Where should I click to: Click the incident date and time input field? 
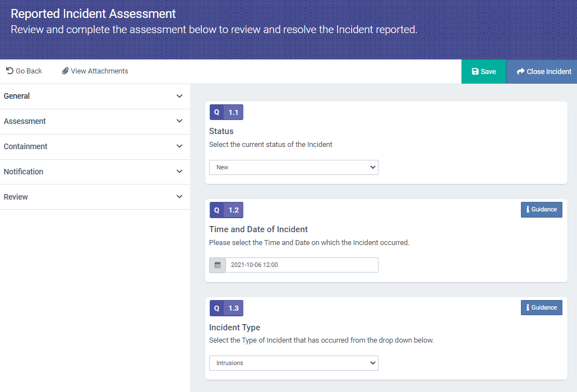coord(302,265)
